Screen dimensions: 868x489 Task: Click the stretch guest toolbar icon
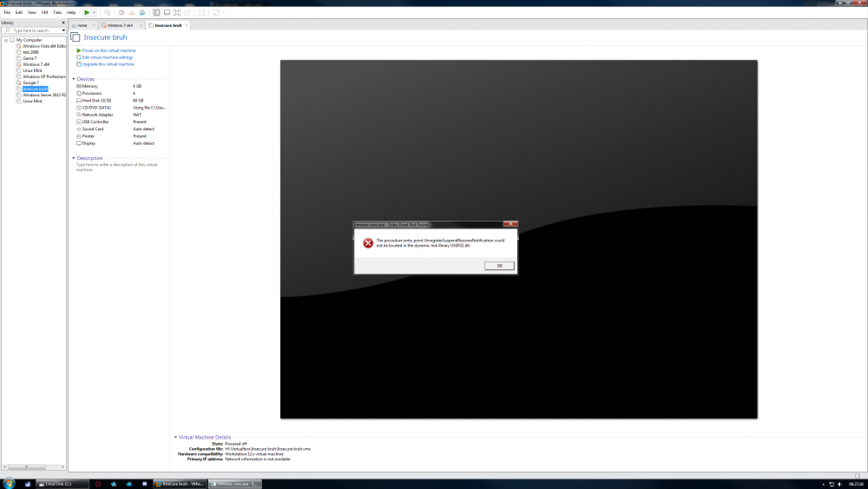coord(216,12)
